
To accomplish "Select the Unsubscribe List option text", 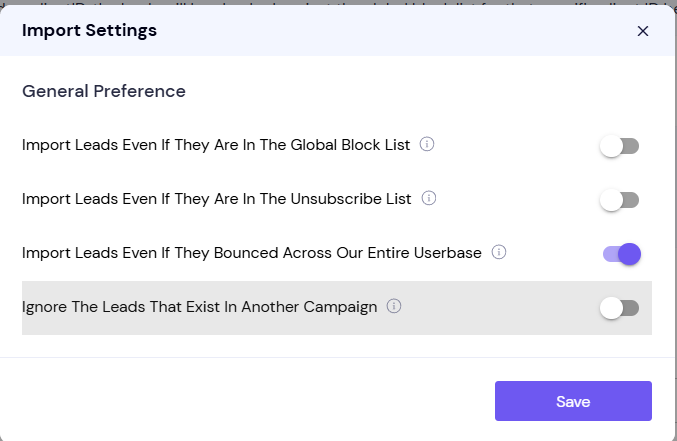I will (x=217, y=199).
